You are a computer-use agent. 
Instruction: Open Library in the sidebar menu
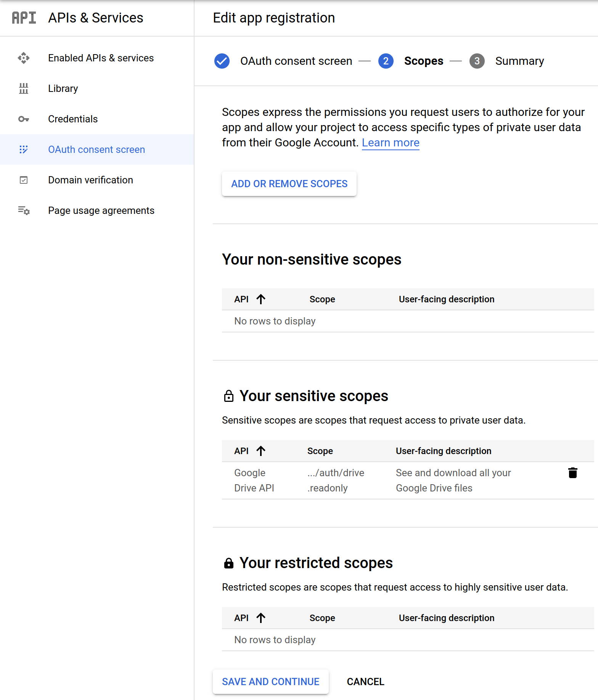coord(63,88)
